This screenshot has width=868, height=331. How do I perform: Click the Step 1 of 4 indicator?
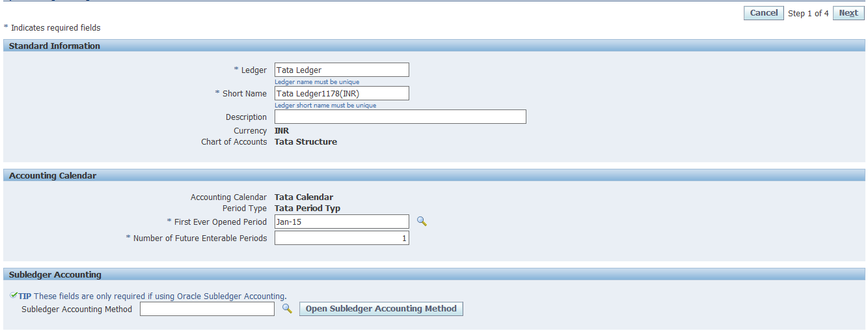point(808,14)
